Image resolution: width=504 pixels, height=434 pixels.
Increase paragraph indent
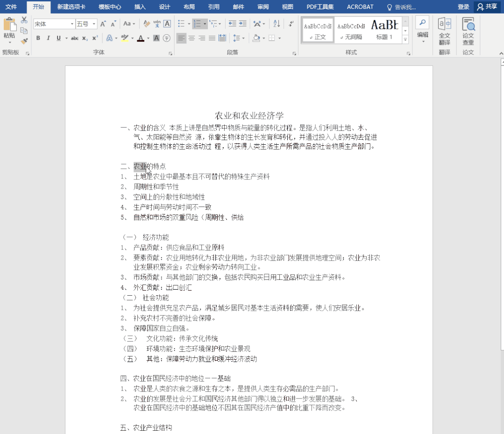click(x=243, y=23)
